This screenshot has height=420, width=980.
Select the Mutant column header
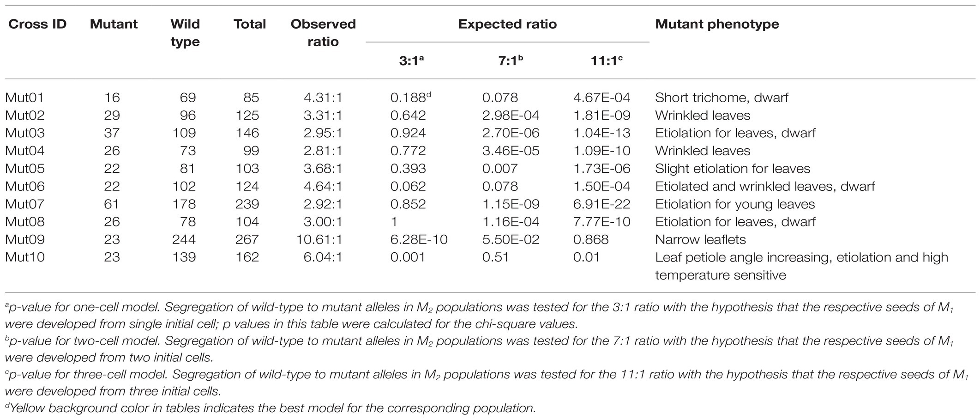pos(114,24)
